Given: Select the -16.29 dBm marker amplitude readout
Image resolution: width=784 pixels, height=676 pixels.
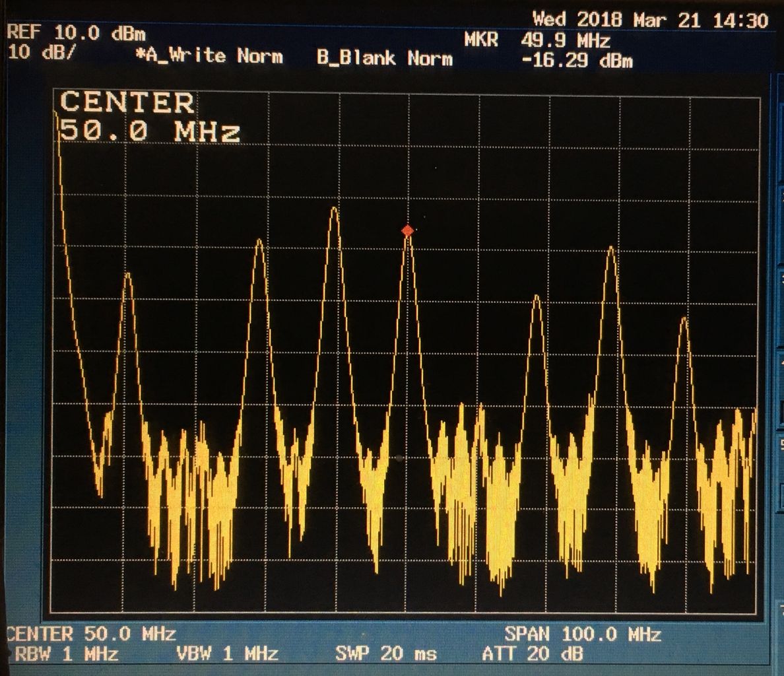Looking at the screenshot, I should pos(577,61).
